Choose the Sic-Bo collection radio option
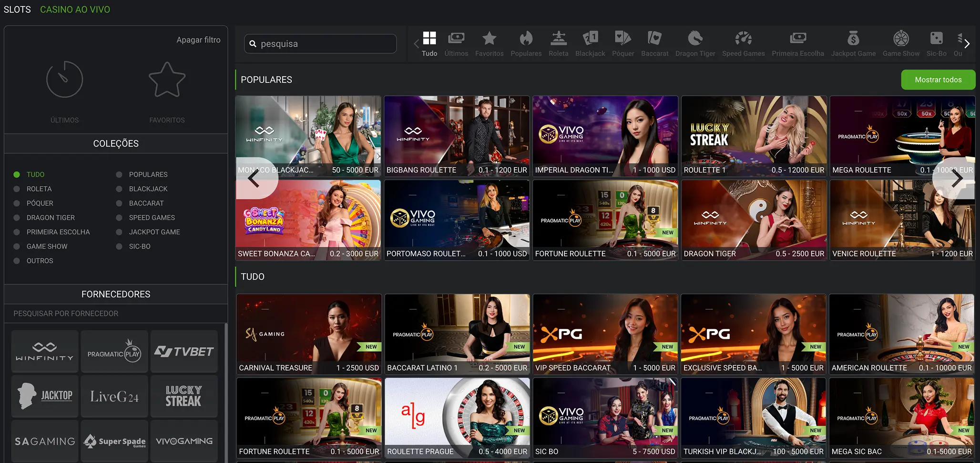 [x=119, y=246]
